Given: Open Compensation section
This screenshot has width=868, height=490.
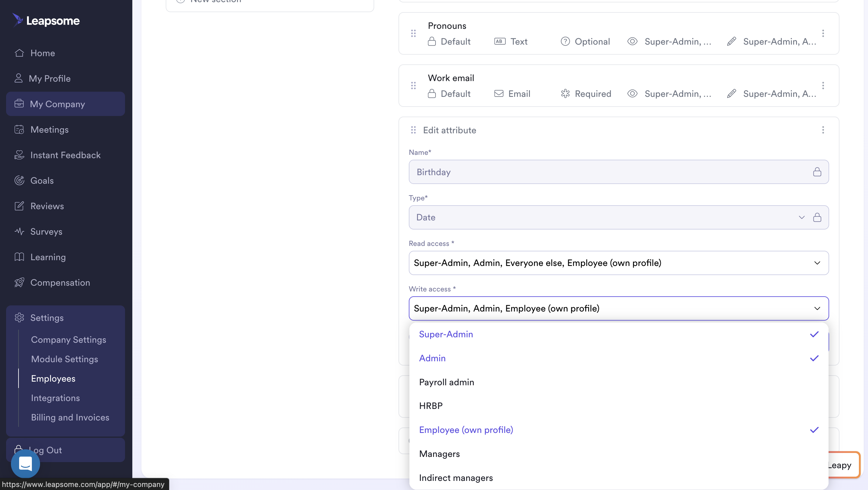Looking at the screenshot, I should [60, 282].
